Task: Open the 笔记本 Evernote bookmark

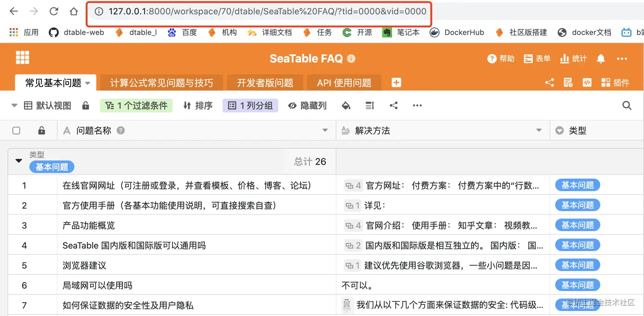Action: 401,32
